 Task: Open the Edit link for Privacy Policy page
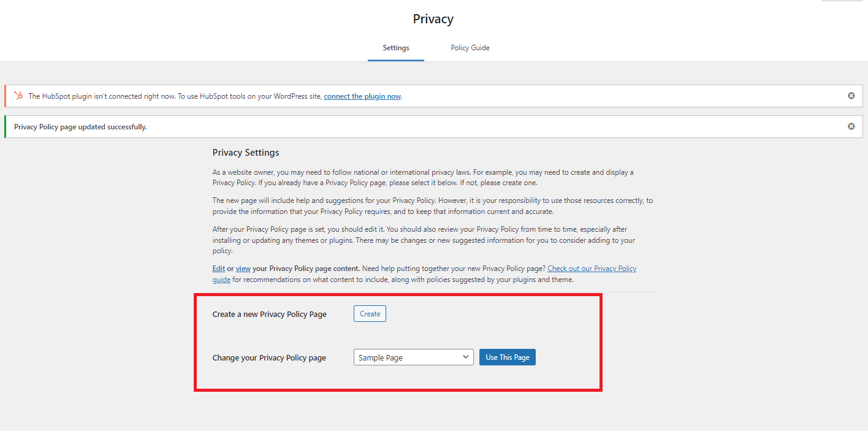pos(219,269)
